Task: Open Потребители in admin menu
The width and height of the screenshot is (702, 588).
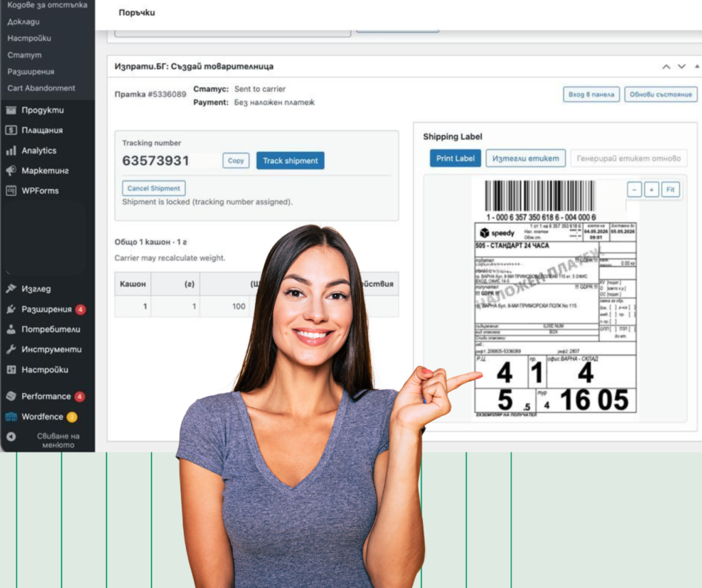Action: tap(51, 330)
